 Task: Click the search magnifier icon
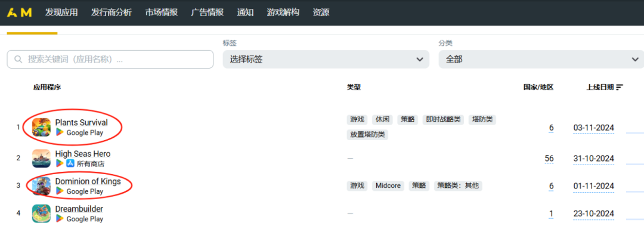[18, 59]
